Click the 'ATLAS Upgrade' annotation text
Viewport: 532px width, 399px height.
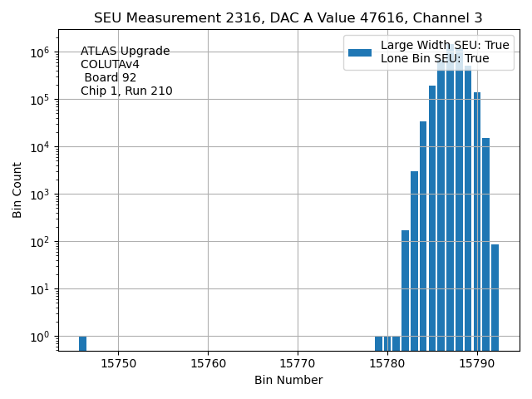[125, 52]
